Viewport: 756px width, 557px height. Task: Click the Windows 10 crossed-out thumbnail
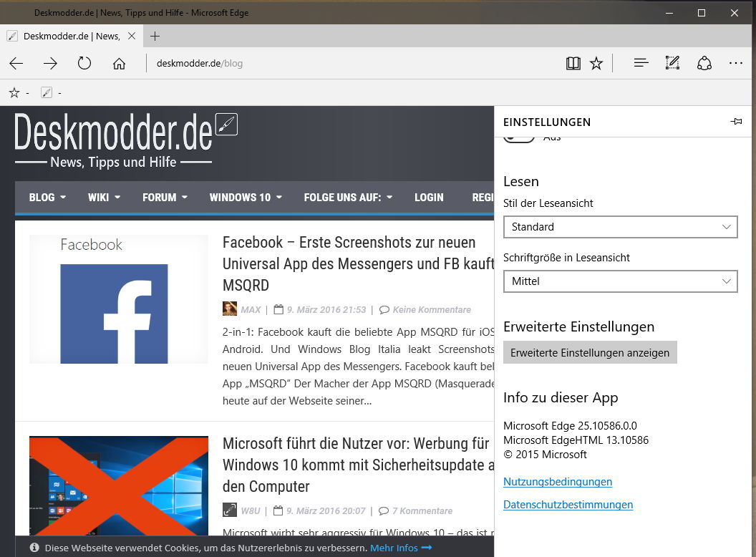pyautogui.click(x=119, y=485)
